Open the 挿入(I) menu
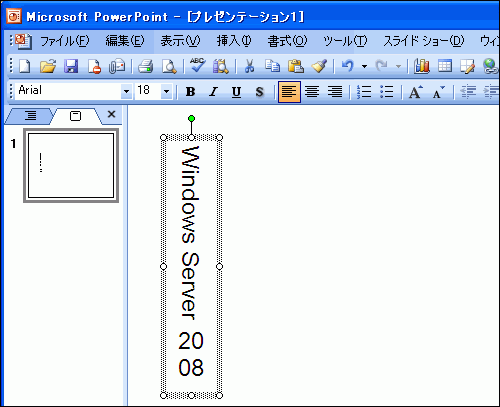This screenshot has height=407, width=500. tap(234, 41)
